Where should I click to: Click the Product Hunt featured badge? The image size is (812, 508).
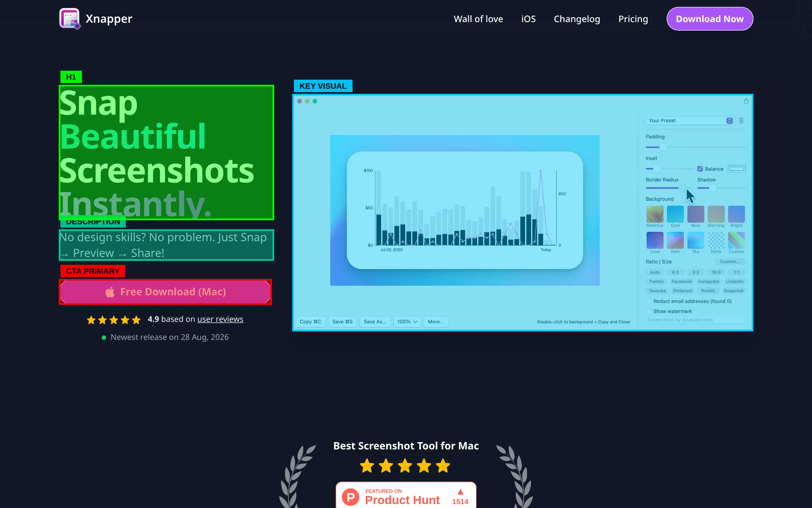tap(406, 495)
